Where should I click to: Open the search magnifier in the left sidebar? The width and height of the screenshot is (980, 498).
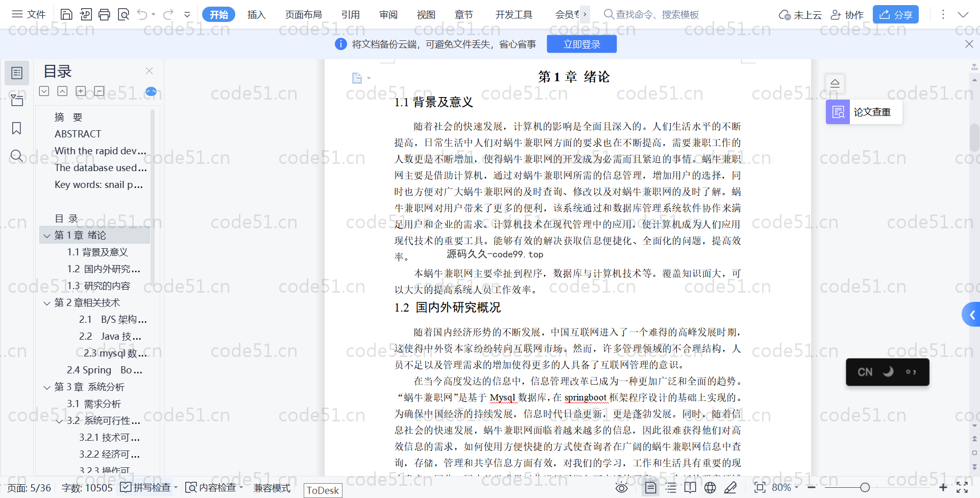click(17, 156)
